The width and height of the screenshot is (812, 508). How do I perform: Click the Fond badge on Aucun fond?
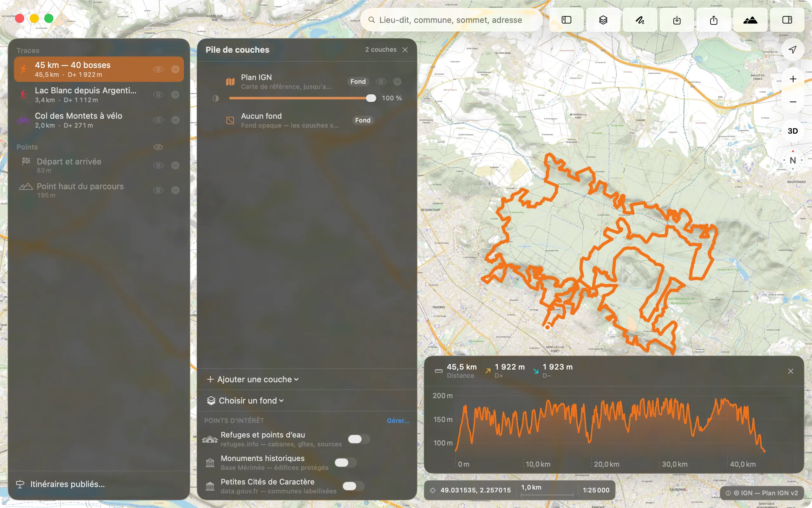363,120
